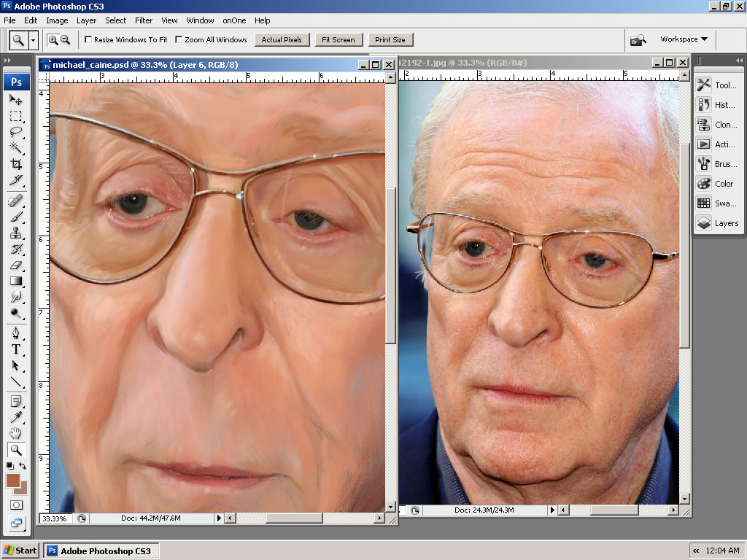Select the Gradient tool
The width and height of the screenshot is (747, 560).
pos(16,281)
